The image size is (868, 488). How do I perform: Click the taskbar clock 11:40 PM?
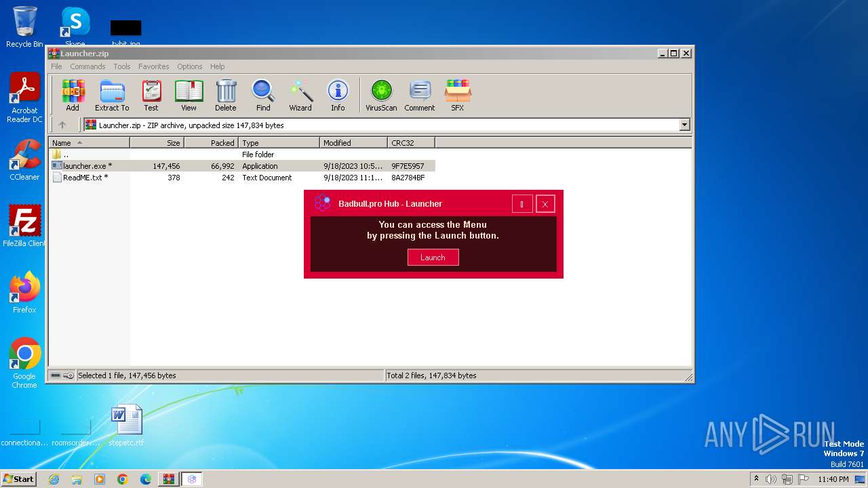[833, 479]
